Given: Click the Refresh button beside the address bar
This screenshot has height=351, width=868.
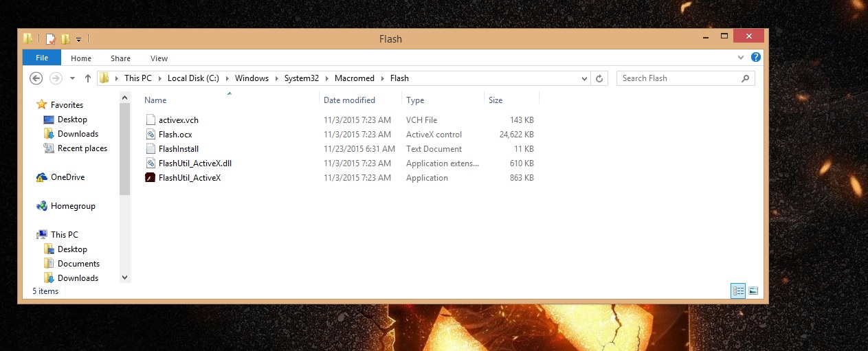Looking at the screenshot, I should (599, 78).
